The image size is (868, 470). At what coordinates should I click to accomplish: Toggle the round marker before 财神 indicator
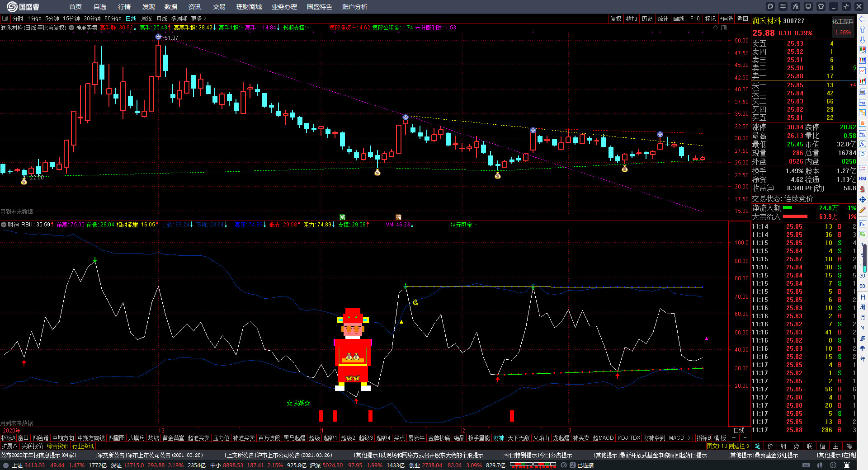4,225
